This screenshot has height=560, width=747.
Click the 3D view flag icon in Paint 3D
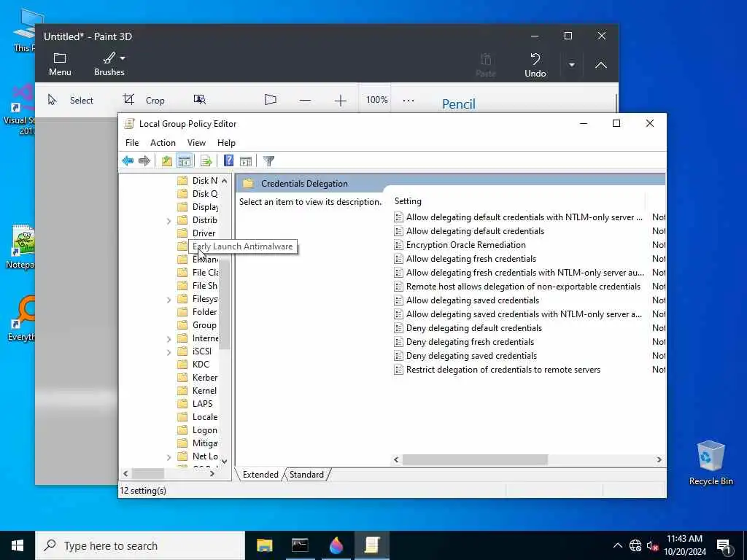point(271,99)
